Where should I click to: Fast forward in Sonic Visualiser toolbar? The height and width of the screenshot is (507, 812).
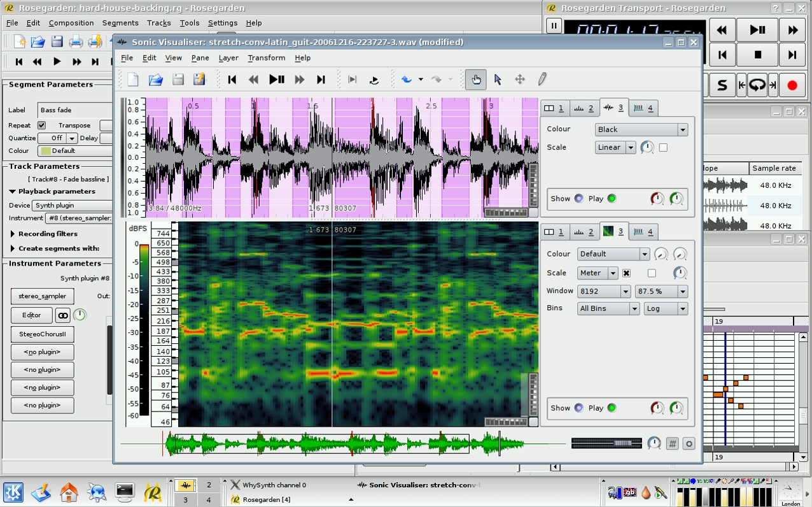click(x=299, y=80)
